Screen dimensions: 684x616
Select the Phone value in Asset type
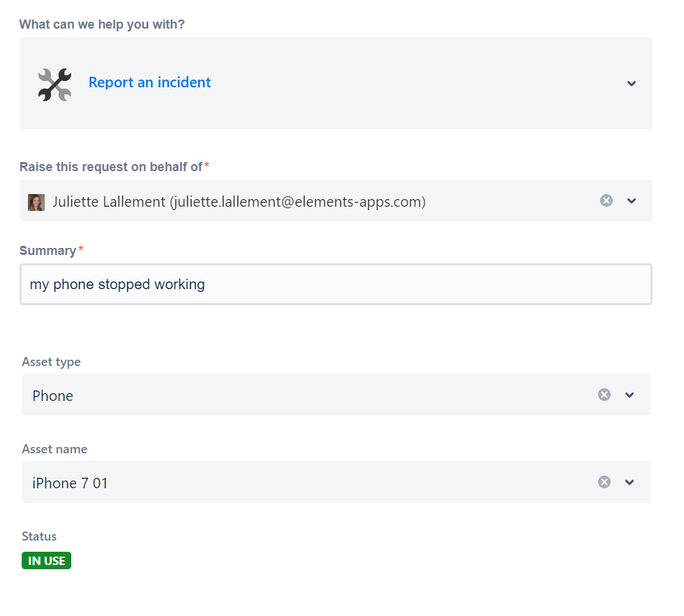[x=52, y=395]
